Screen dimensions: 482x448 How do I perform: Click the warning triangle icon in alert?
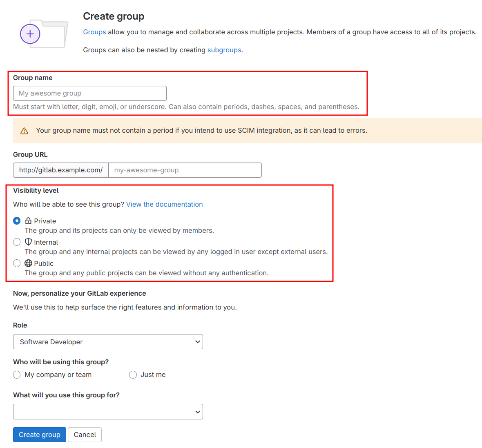point(24,131)
